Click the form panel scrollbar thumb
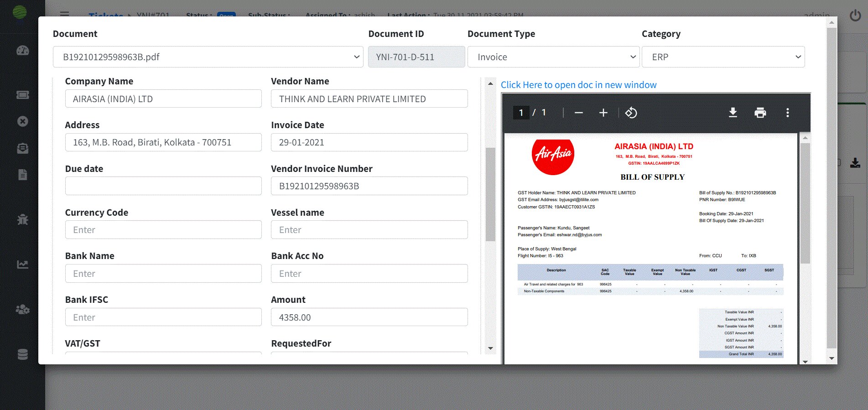Image resolution: width=868 pixels, height=410 pixels. point(490,194)
